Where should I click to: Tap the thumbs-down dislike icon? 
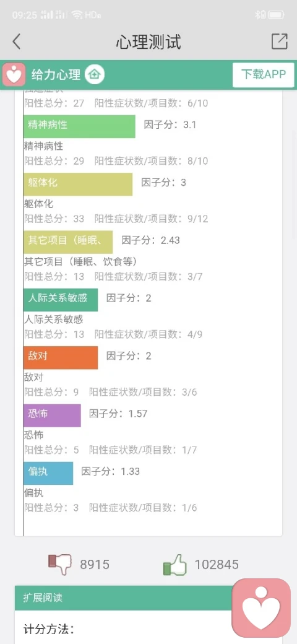[x=60, y=564]
